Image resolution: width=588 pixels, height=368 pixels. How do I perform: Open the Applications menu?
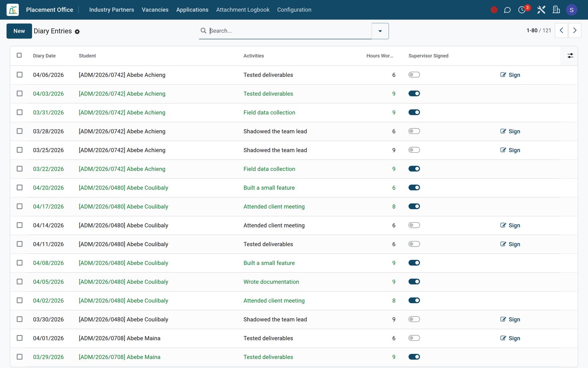pyautogui.click(x=192, y=10)
